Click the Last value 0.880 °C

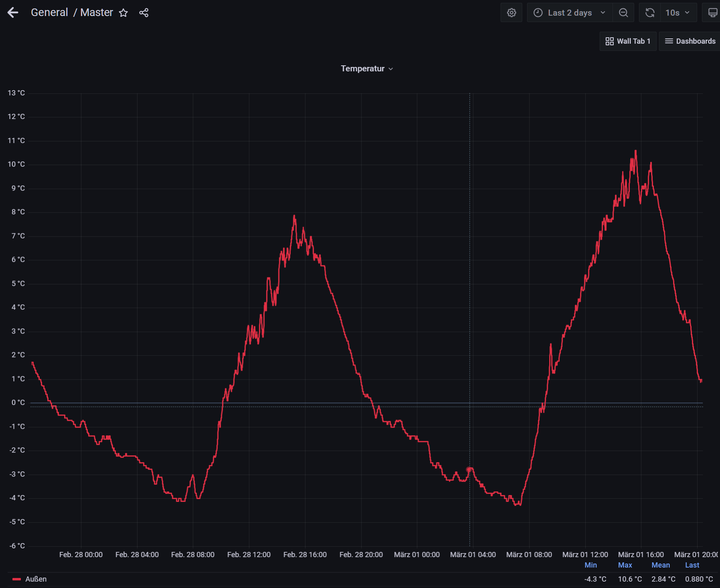tap(699, 579)
